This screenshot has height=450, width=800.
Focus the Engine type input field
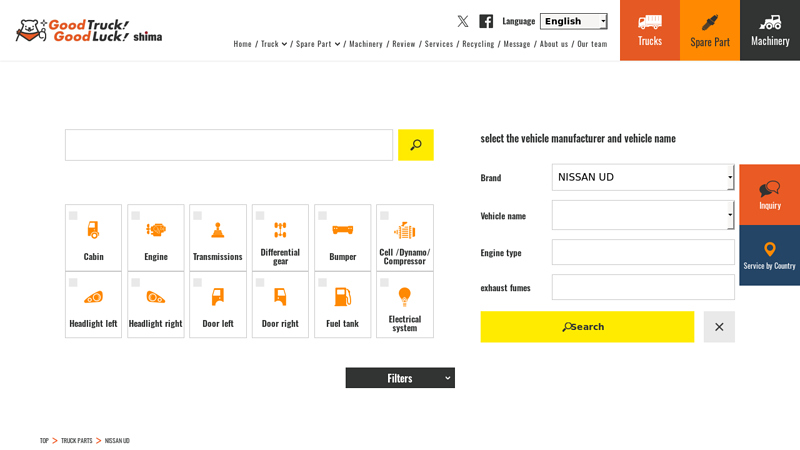643,252
